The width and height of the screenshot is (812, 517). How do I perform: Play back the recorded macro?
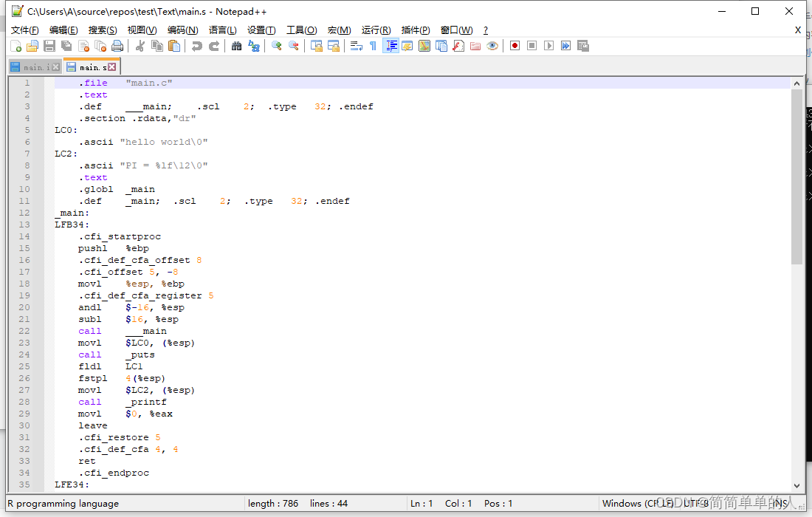pos(549,46)
